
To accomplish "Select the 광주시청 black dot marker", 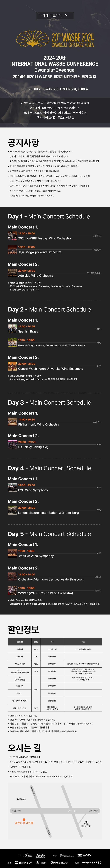I will pos(18,799).
